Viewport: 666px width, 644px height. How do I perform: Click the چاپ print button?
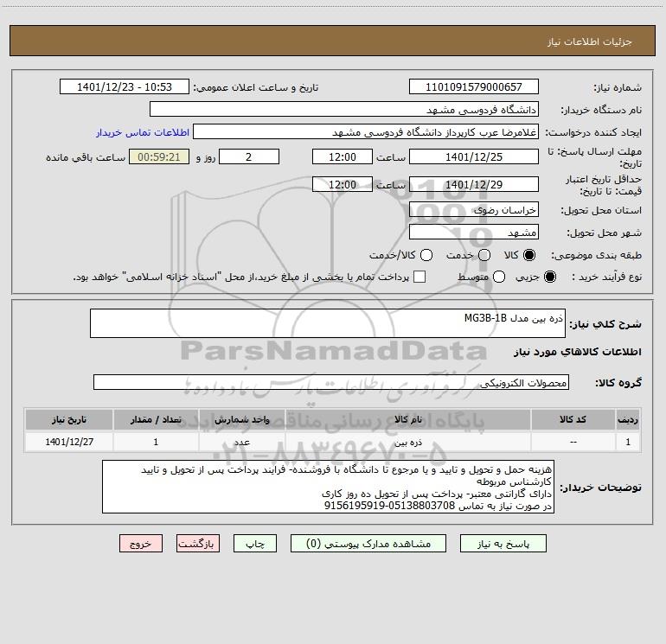255,544
